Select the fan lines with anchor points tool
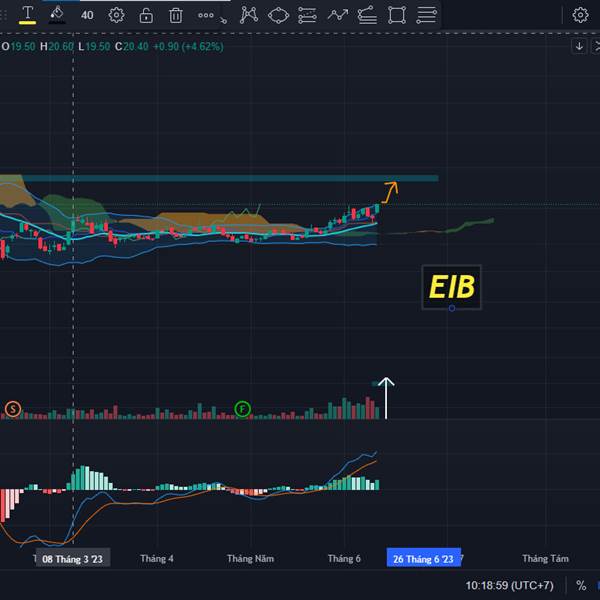 tap(367, 15)
